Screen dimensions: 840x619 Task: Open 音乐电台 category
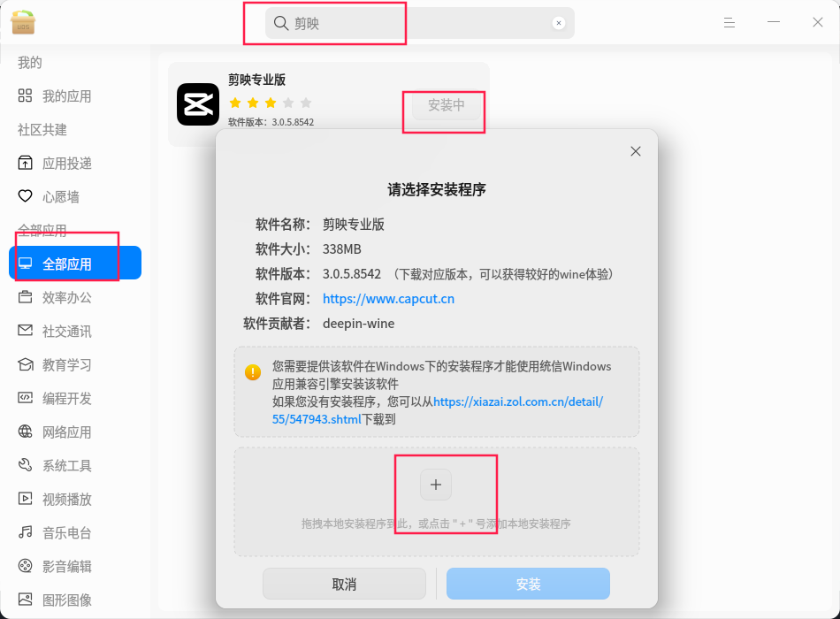coord(75,532)
